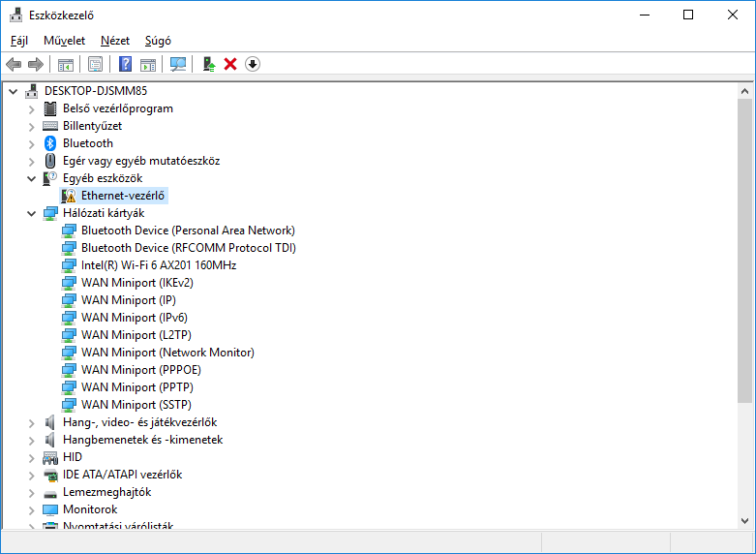Open the Művelet menu
756x554 pixels.
(x=64, y=41)
